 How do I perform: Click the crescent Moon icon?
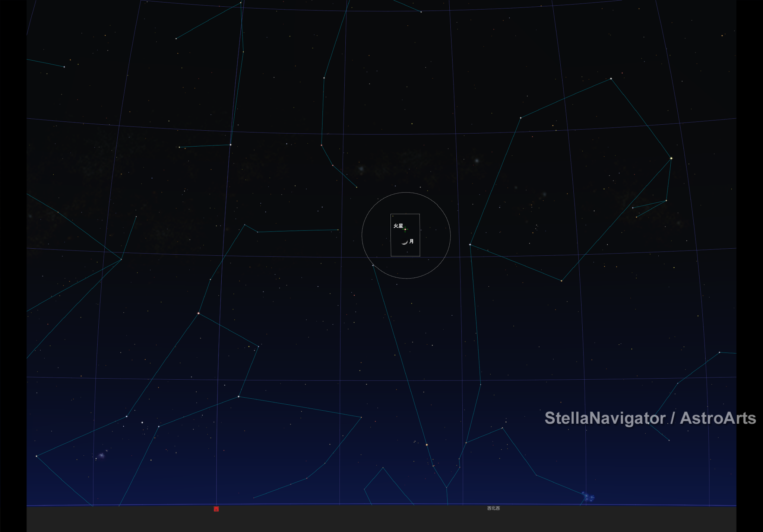pyautogui.click(x=404, y=243)
